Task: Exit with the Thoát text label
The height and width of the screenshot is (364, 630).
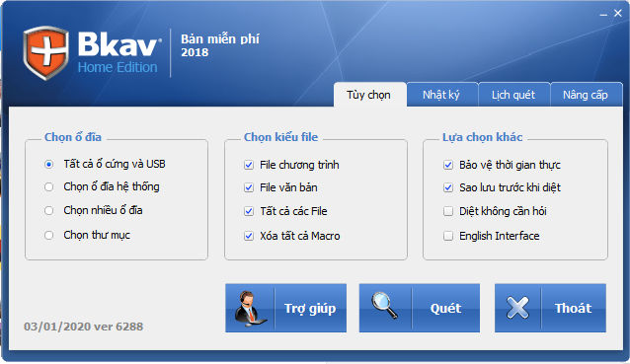Action: 573,308
